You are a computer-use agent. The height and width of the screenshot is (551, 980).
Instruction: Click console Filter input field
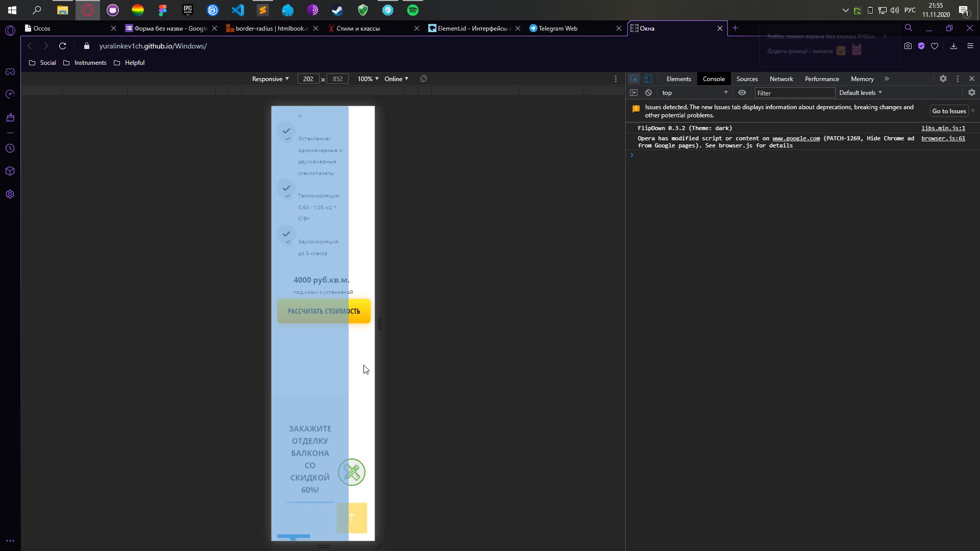(795, 93)
